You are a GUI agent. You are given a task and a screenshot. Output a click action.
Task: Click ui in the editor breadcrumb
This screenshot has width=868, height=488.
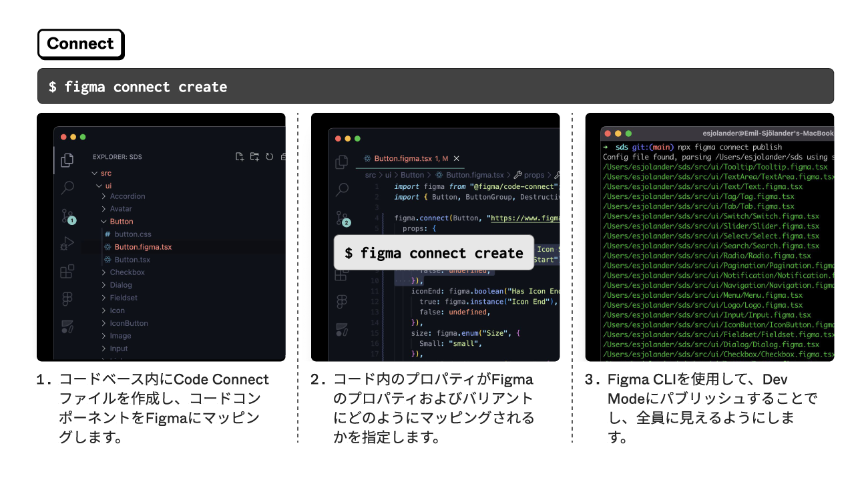(388, 175)
